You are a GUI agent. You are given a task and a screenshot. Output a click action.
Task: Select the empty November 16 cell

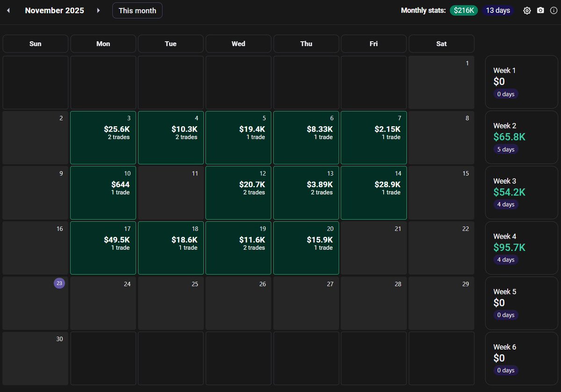click(x=36, y=248)
